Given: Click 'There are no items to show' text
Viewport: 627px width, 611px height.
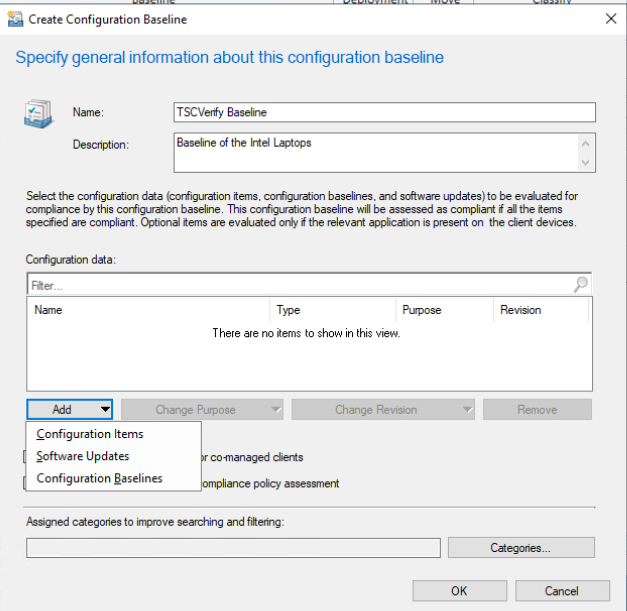Looking at the screenshot, I should 306,333.
